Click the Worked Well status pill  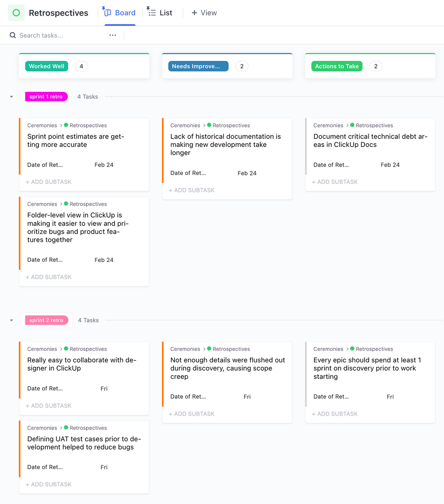[46, 66]
